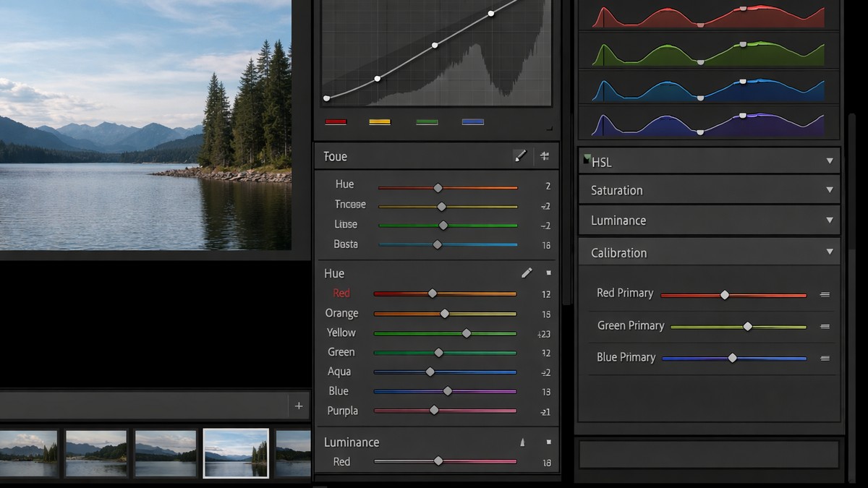Image resolution: width=868 pixels, height=488 pixels.
Task: Click the Yellow hue slider handle
Action: (467, 333)
